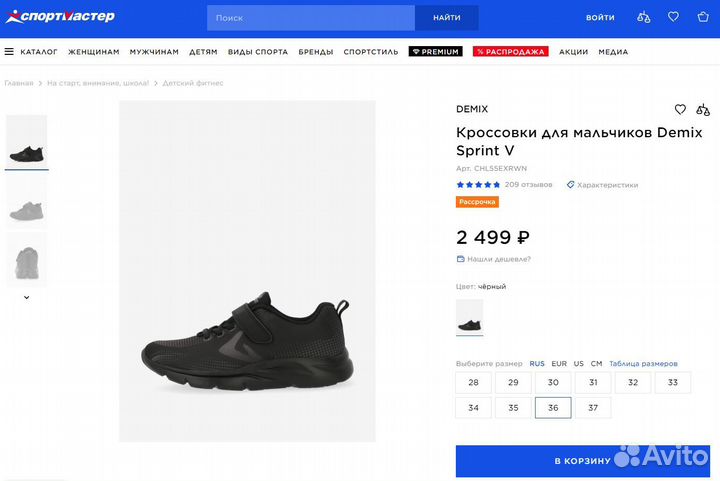Image resolution: width=720 pixels, height=481 pixels.
Task: Switch size scale to CM
Action: point(596,364)
